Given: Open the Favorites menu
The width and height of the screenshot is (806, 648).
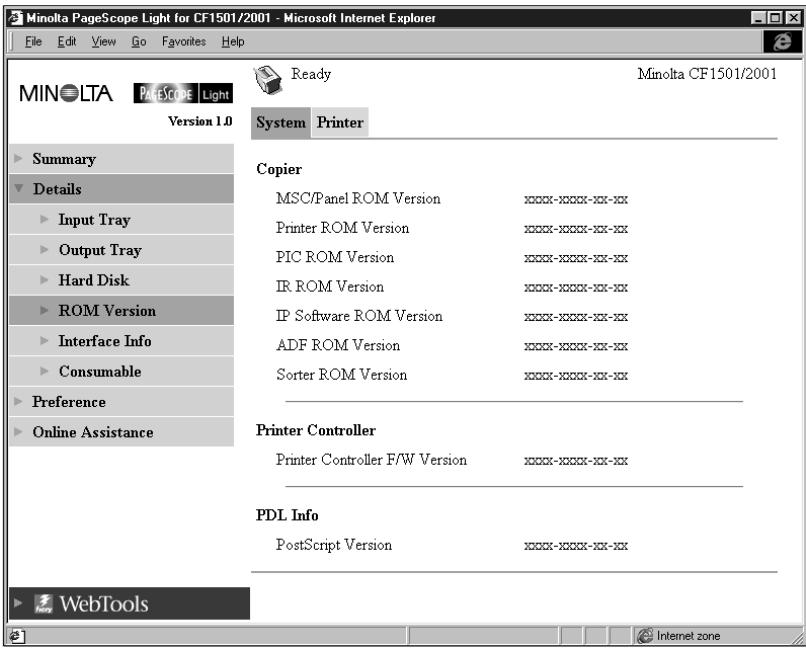Looking at the screenshot, I should tap(184, 42).
